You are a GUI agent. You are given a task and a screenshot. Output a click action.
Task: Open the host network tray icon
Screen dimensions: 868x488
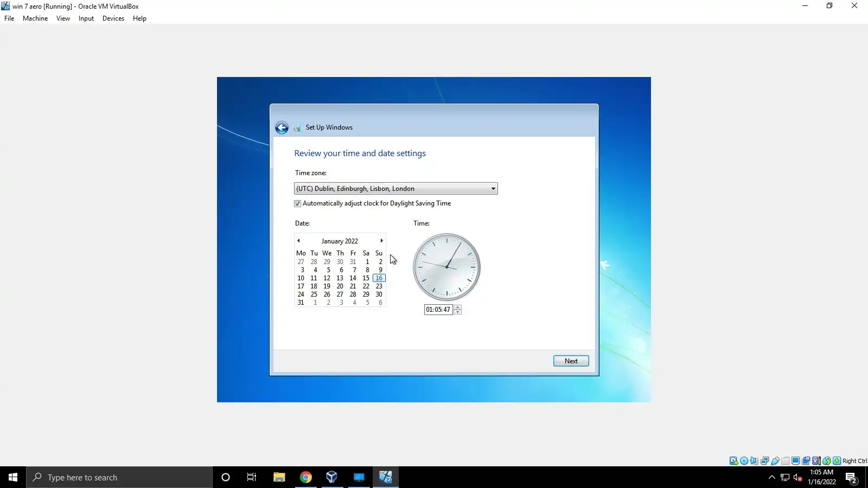(x=785, y=478)
